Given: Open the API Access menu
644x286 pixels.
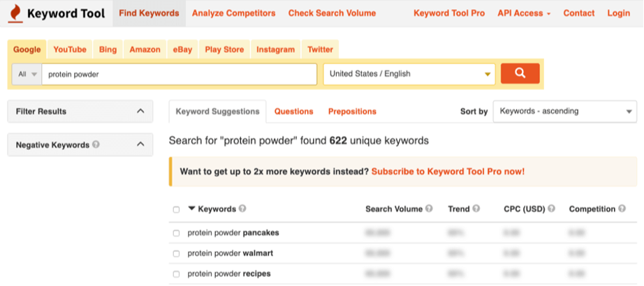Looking at the screenshot, I should 524,13.
